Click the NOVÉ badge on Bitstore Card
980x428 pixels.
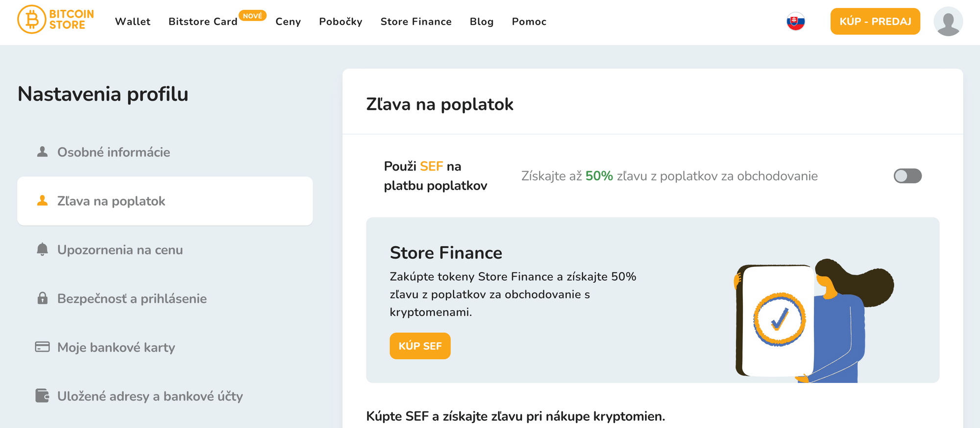[253, 15]
